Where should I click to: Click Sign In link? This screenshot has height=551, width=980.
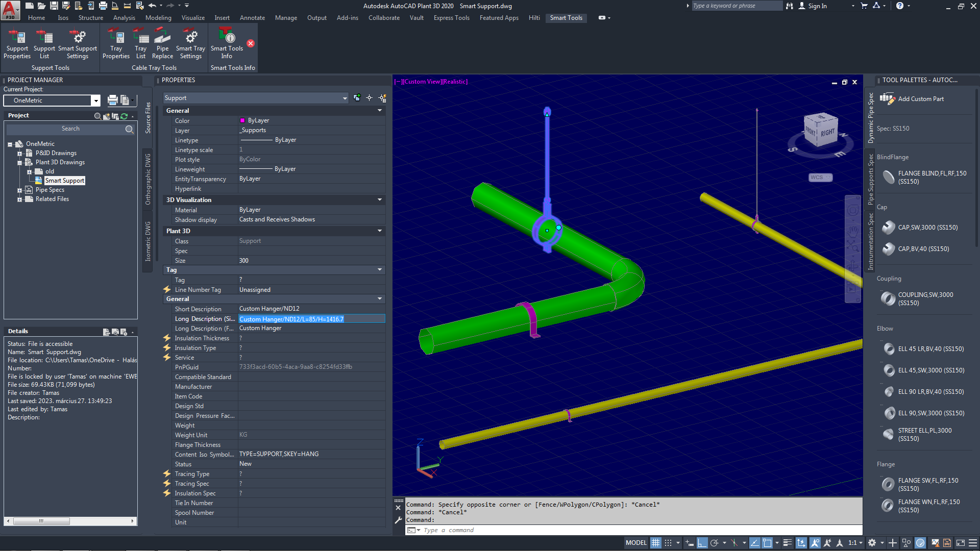click(x=817, y=6)
